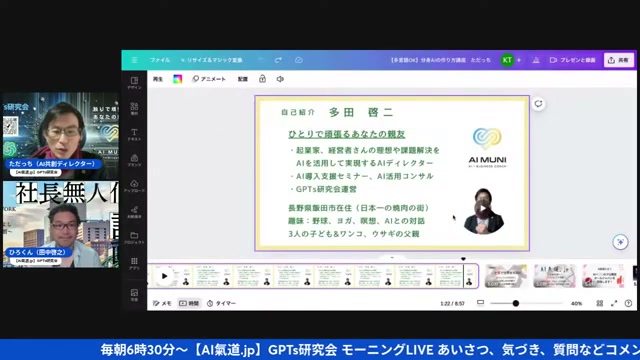
Task: Click the comment bubble icon beside the slide
Action: click(538, 104)
